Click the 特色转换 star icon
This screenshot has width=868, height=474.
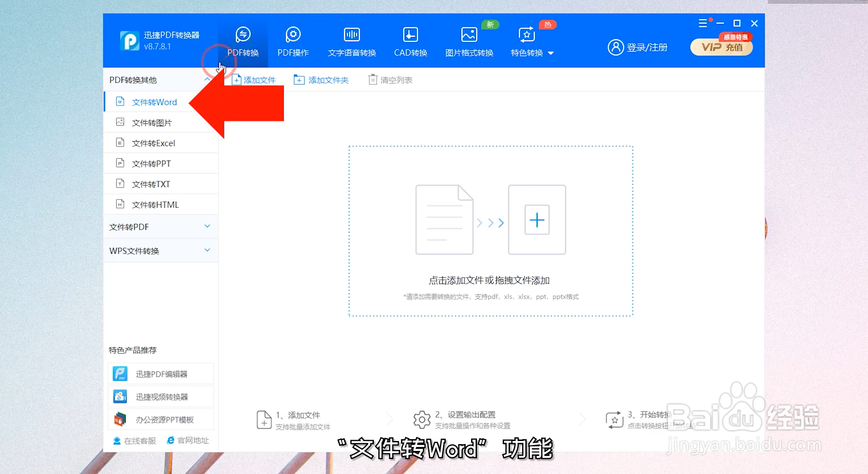coord(527,34)
